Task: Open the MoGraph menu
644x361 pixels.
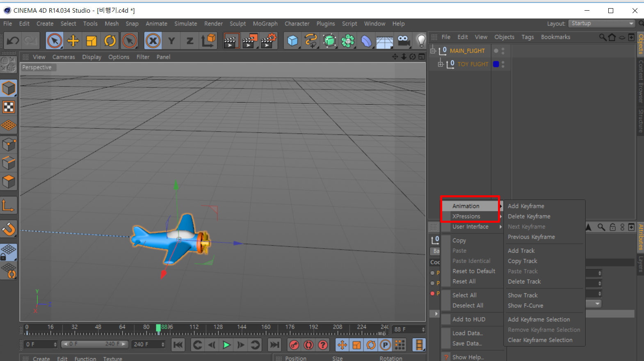Action: pyautogui.click(x=265, y=24)
